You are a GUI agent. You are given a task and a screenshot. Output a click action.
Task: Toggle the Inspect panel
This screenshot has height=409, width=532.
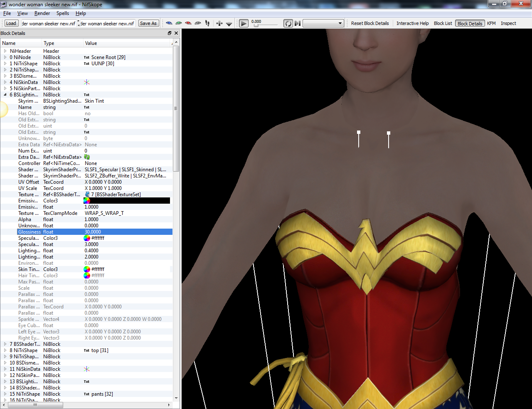508,23
